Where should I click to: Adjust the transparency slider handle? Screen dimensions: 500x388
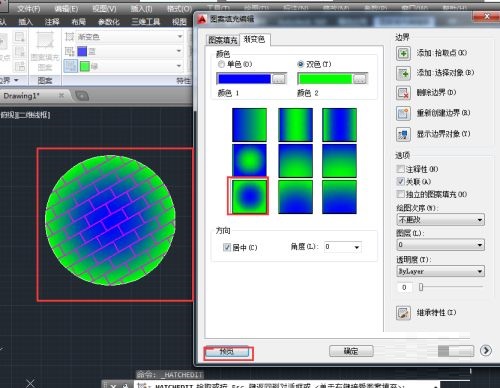(421, 287)
